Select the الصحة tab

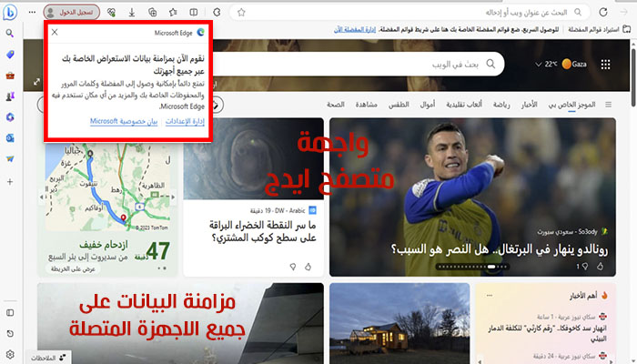coord(336,105)
